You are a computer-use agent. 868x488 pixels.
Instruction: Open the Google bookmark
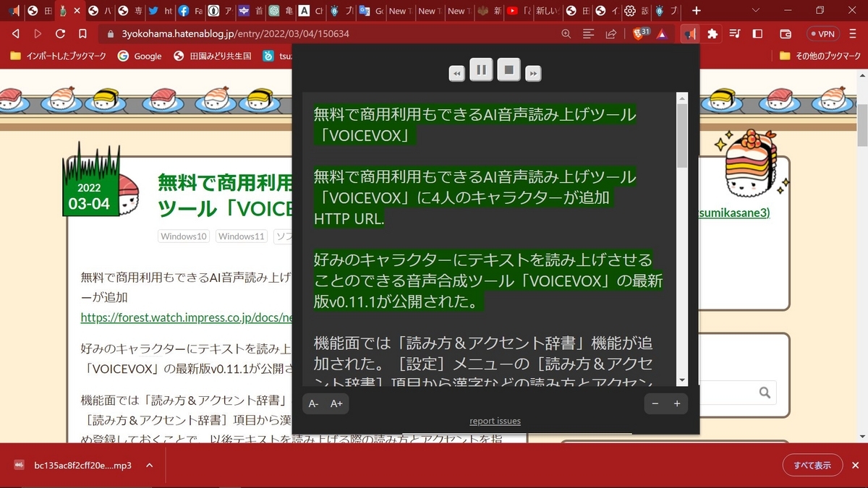(x=140, y=56)
